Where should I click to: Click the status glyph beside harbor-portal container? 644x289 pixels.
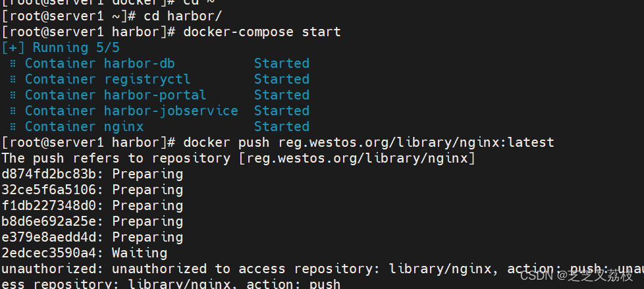13,95
